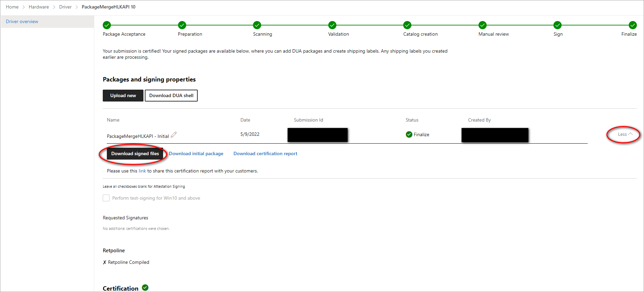
Task: Click the Sign step checkmark icon
Action: (x=558, y=25)
